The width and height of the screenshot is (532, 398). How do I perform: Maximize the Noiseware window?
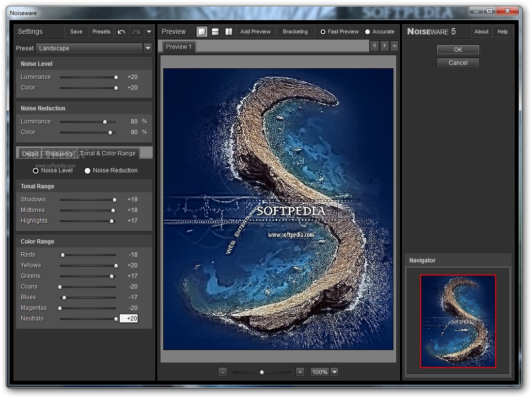click(x=489, y=11)
